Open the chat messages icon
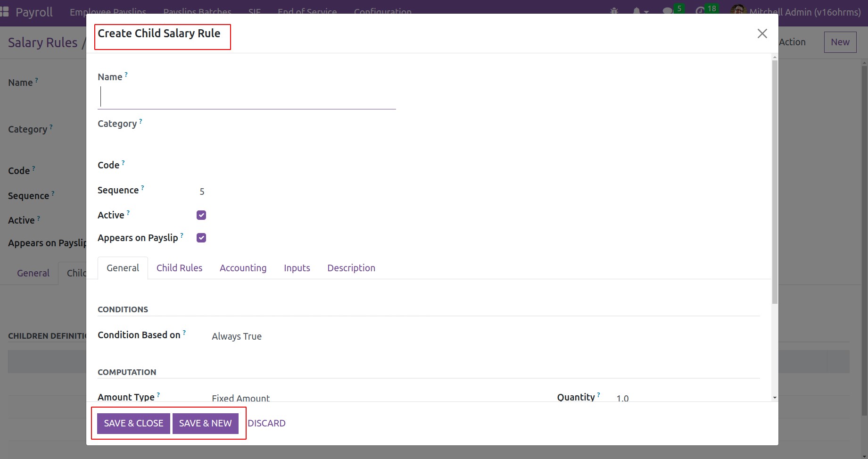This screenshot has width=868, height=459. pos(668,11)
